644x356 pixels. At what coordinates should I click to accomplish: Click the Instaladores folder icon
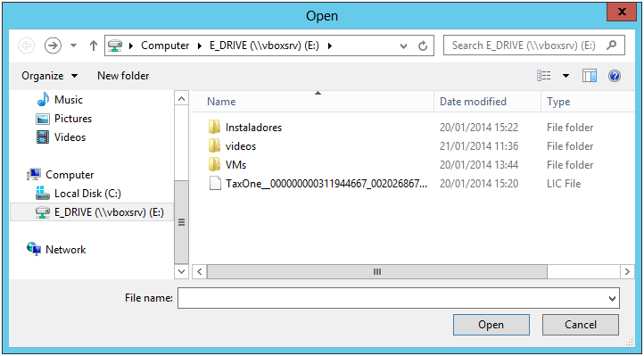[x=214, y=128]
